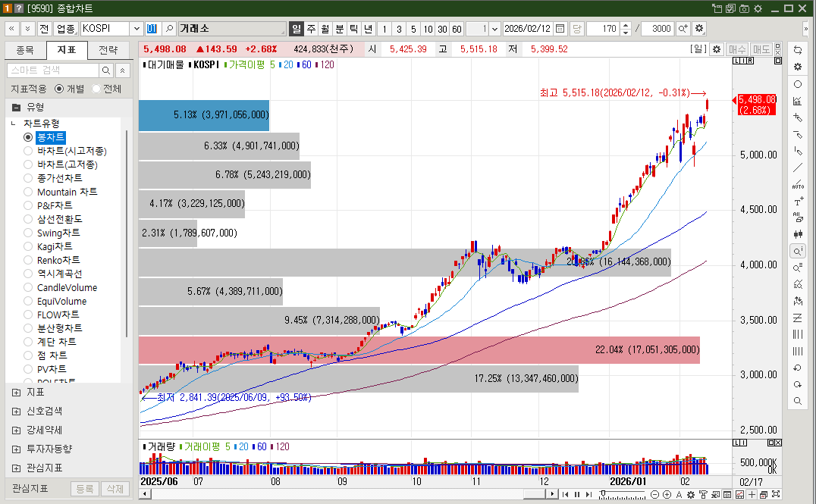Switch to the 종목 tab
Viewport: 816px width, 504px height.
coord(25,50)
